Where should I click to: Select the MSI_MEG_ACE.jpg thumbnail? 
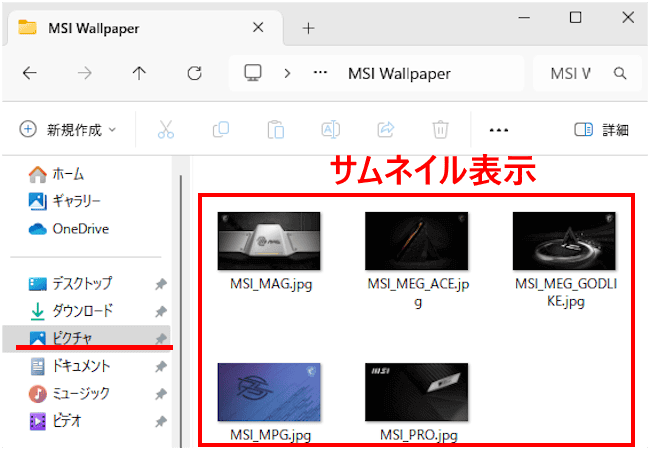point(416,241)
